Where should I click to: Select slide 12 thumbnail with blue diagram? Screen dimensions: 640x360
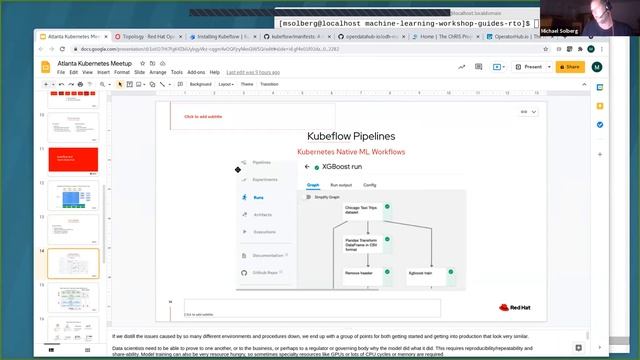(73, 195)
